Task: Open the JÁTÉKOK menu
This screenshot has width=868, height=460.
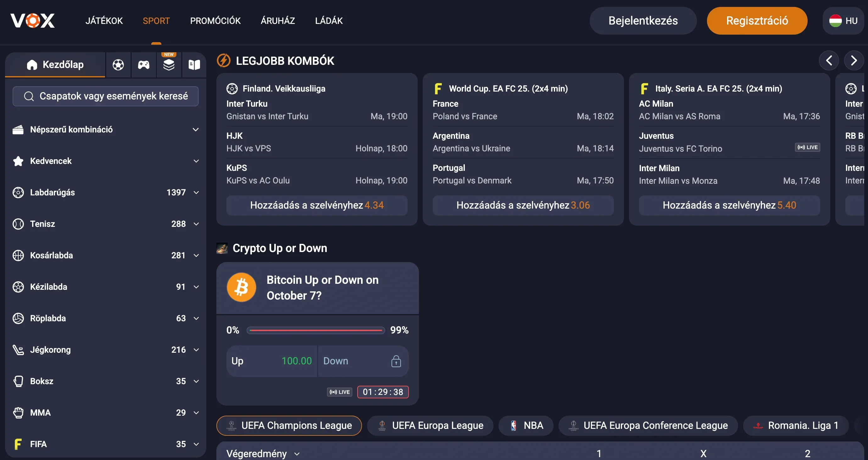Action: click(104, 21)
